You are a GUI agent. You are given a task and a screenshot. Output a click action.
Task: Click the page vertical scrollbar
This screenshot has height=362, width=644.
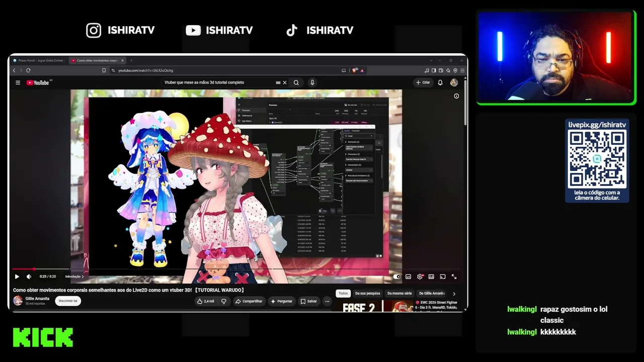[x=465, y=103]
